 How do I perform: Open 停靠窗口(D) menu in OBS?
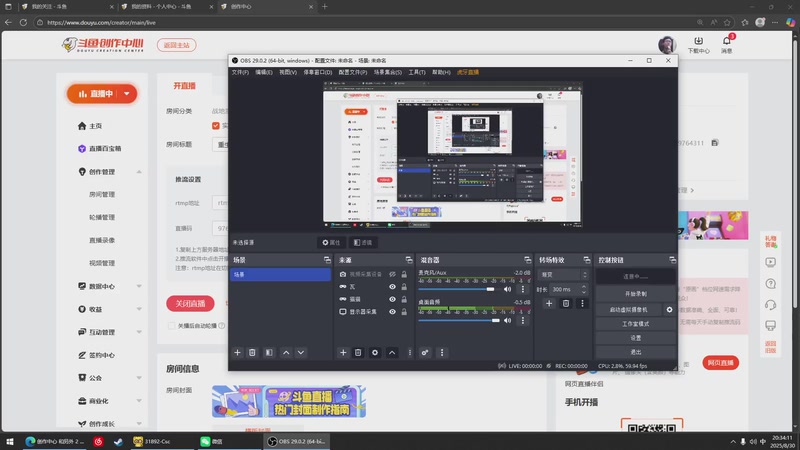click(x=317, y=72)
